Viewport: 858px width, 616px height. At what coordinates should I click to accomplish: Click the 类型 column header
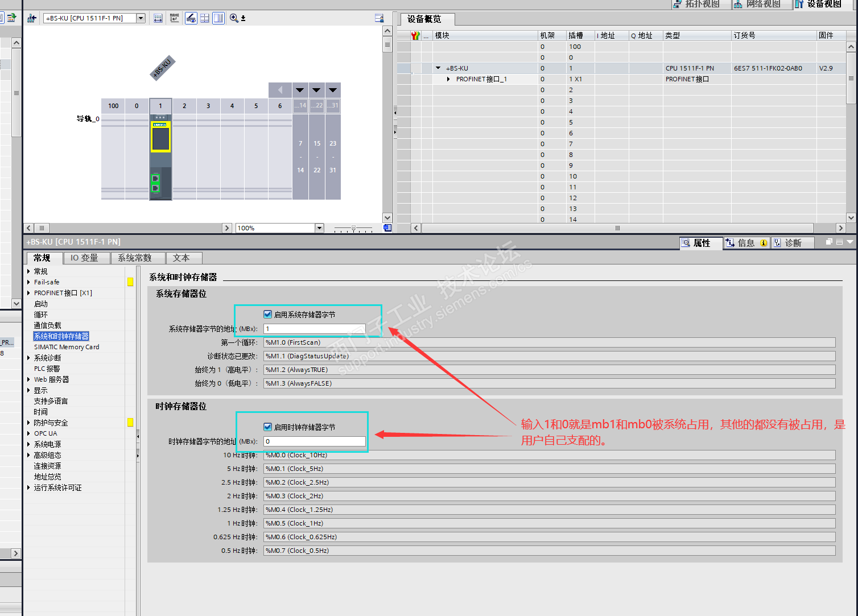click(697, 35)
